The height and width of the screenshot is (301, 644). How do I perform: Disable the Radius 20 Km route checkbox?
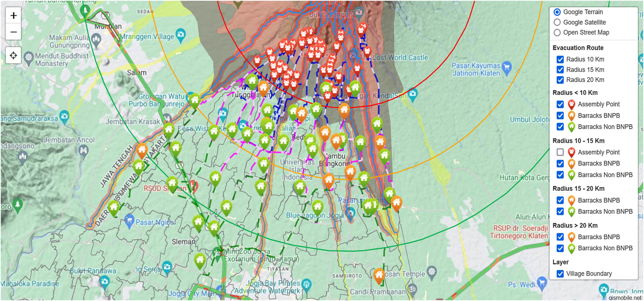[560, 80]
